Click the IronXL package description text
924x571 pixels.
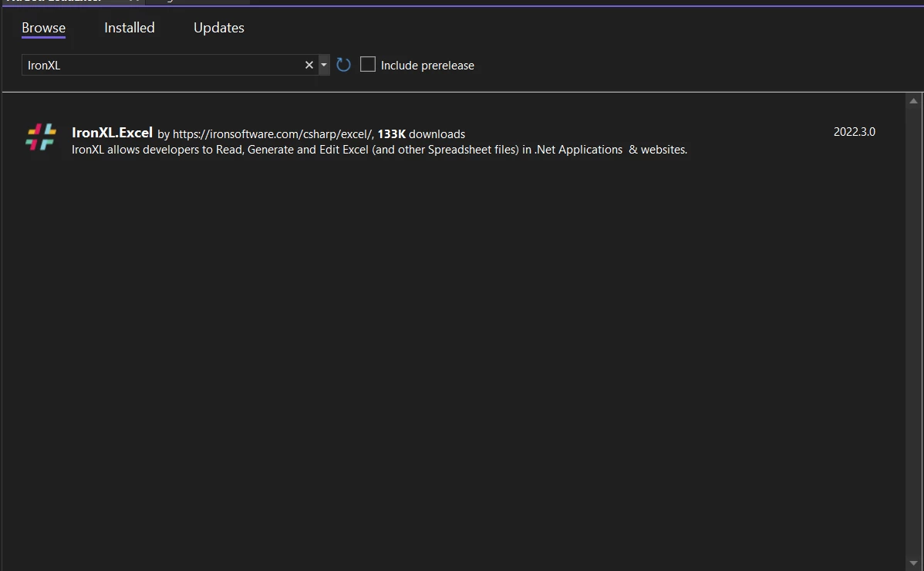[x=379, y=150]
